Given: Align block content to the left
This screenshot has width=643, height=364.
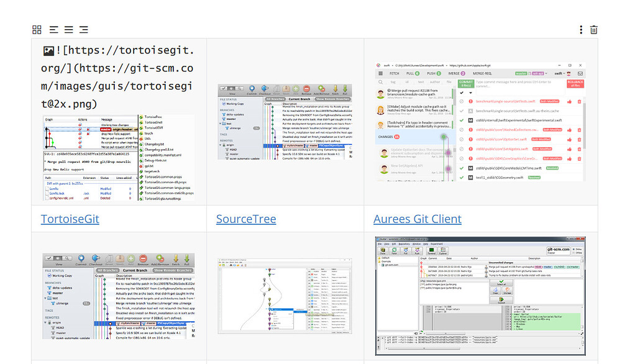Looking at the screenshot, I should click(x=53, y=30).
